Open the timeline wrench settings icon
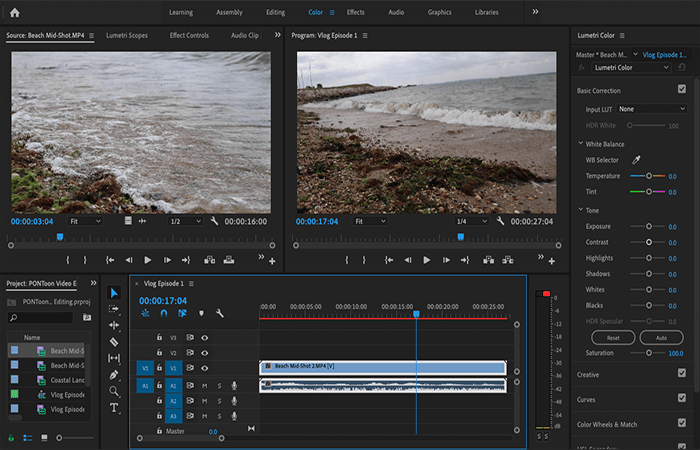 pyautogui.click(x=220, y=313)
